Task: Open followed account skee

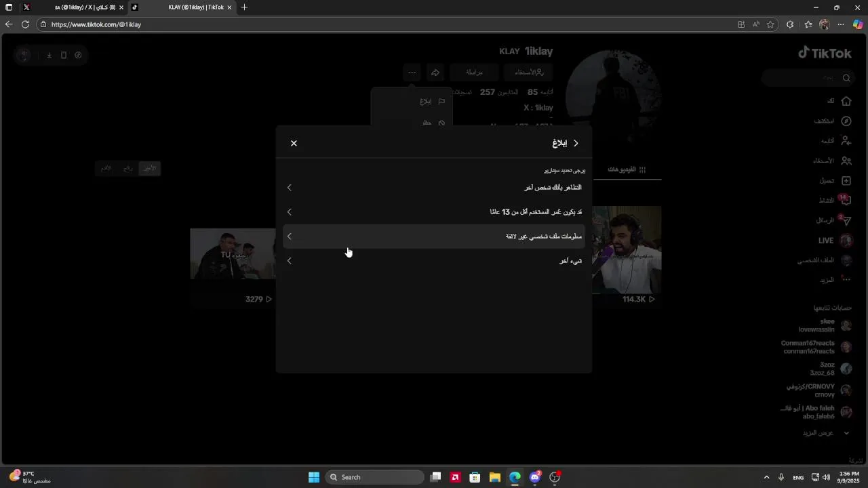Action: pyautogui.click(x=825, y=325)
